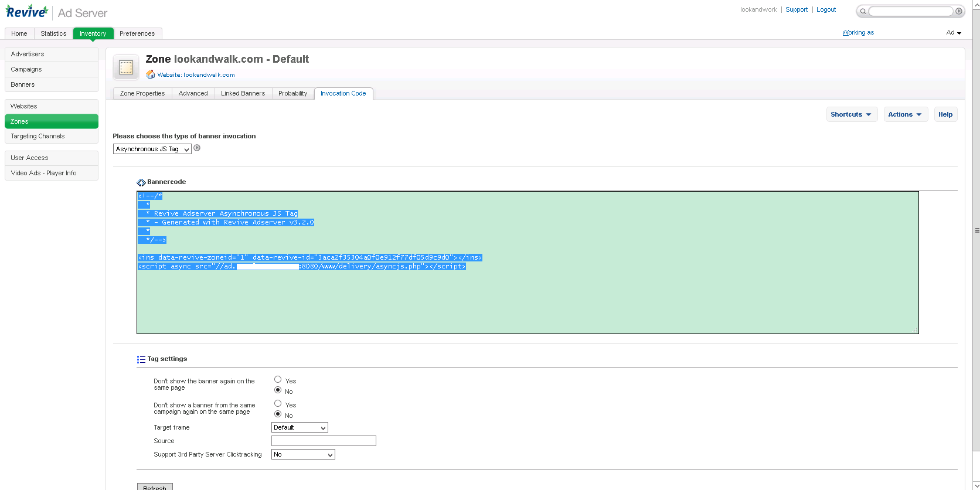Switch to the Advanced tab
The height and width of the screenshot is (490, 980).
(193, 93)
